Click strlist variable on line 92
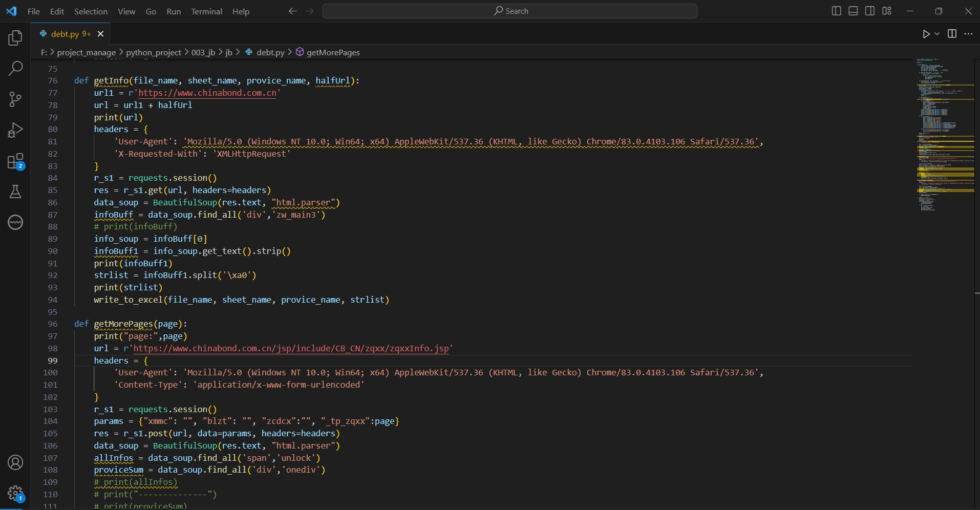This screenshot has height=510, width=980. click(x=111, y=275)
